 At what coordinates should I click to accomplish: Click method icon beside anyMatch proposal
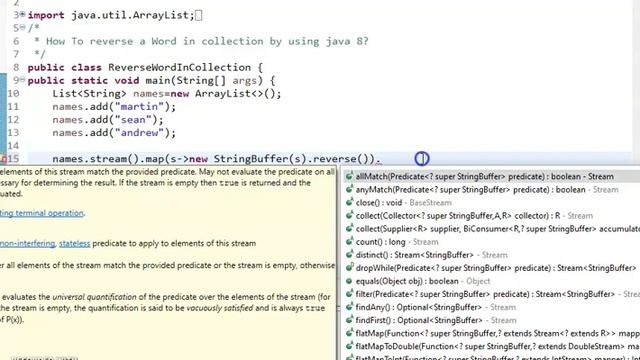(x=349, y=189)
